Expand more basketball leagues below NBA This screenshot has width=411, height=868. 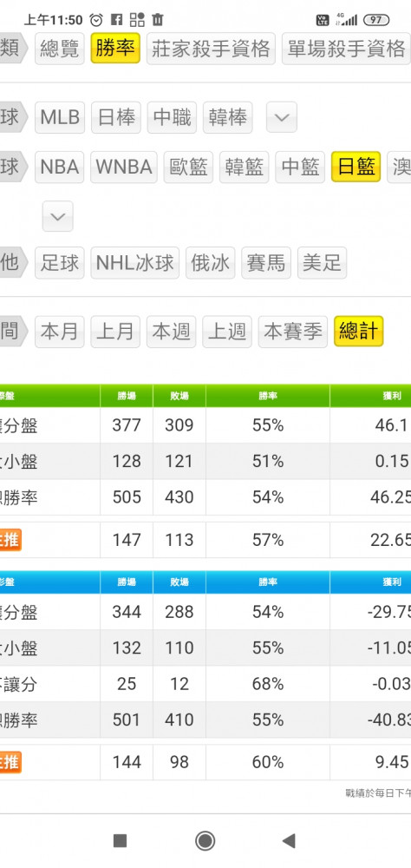(x=57, y=216)
